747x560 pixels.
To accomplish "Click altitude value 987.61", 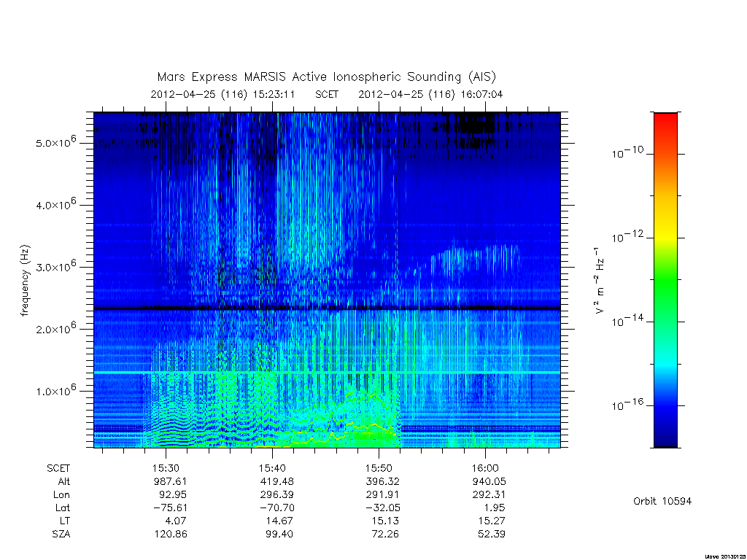I will click(170, 481).
